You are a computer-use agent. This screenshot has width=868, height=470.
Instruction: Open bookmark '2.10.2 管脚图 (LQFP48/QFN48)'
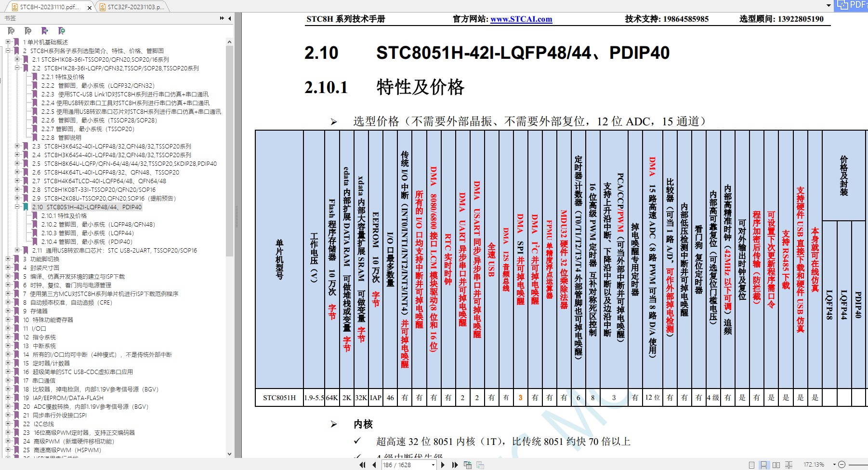(98, 225)
